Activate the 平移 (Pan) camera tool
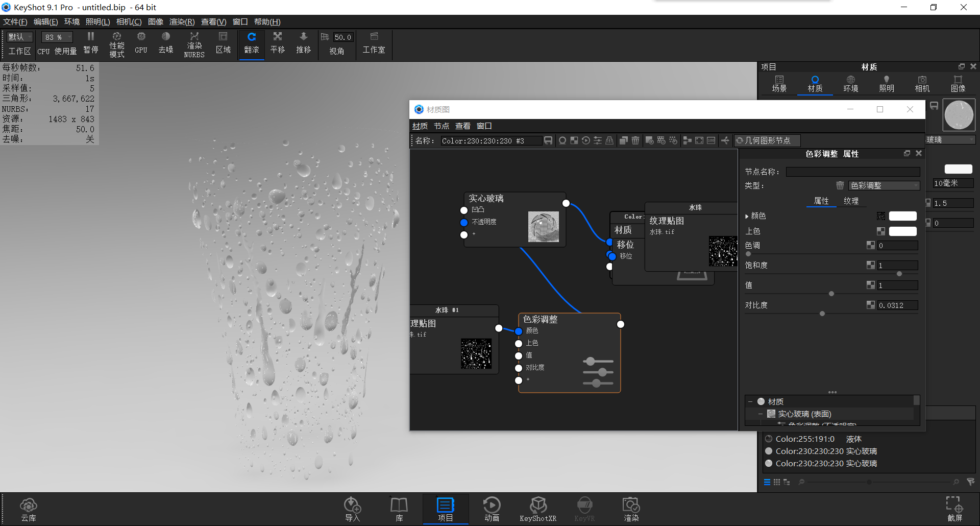Viewport: 980px width, 526px height. click(x=278, y=43)
